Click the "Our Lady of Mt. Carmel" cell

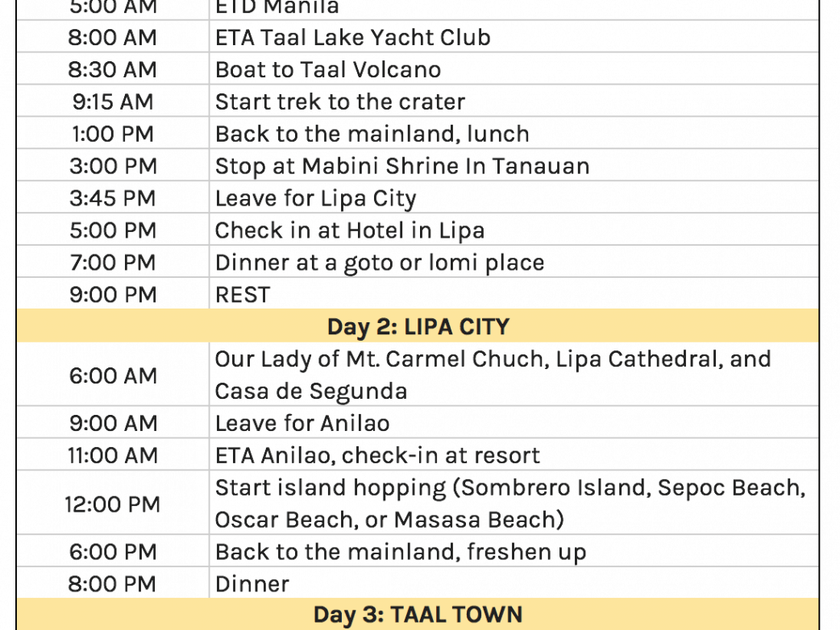click(x=492, y=375)
